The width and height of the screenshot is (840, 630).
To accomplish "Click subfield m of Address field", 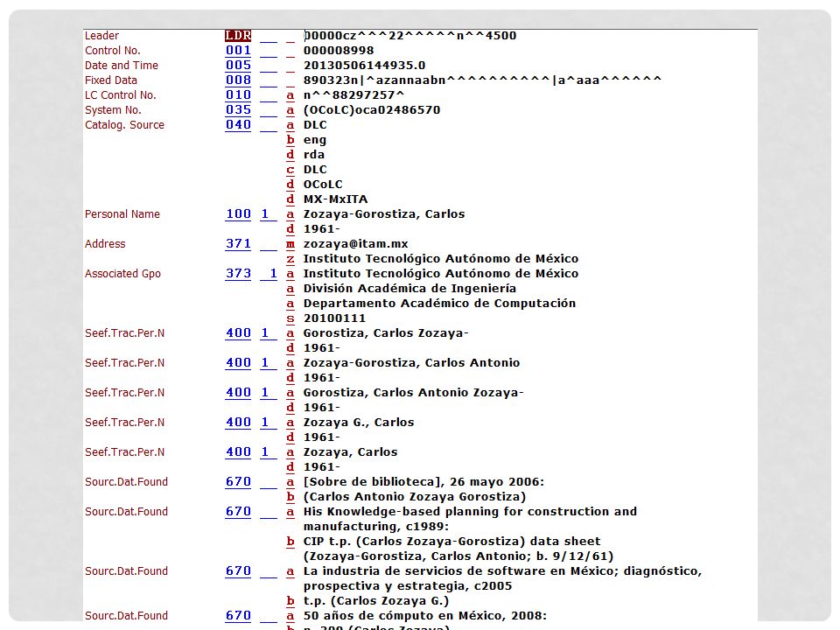I will (x=290, y=244).
